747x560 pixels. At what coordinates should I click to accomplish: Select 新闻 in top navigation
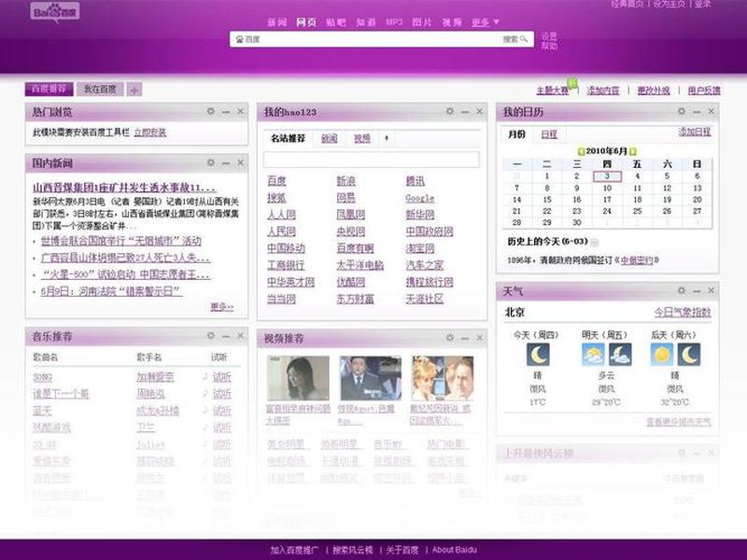[x=276, y=21]
